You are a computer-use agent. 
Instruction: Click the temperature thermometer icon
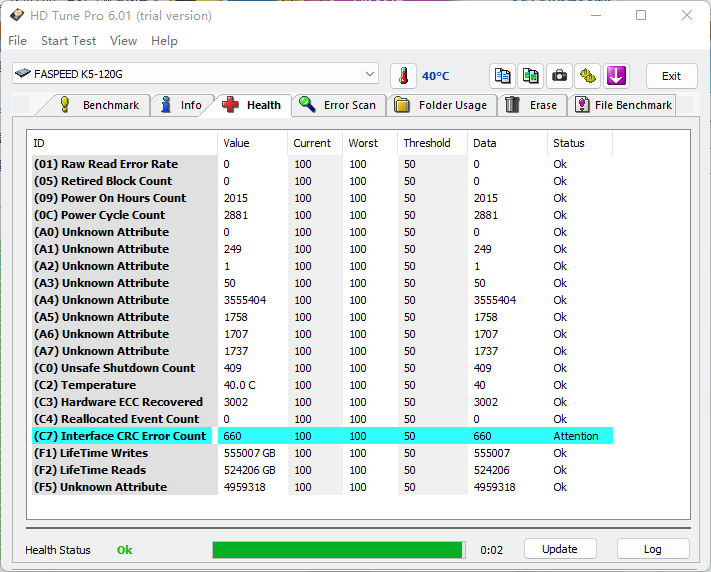403,76
